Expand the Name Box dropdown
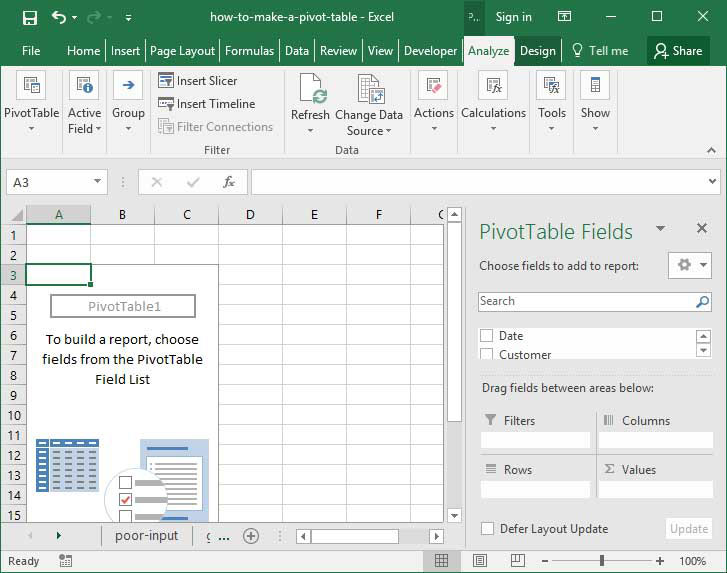 (x=97, y=182)
